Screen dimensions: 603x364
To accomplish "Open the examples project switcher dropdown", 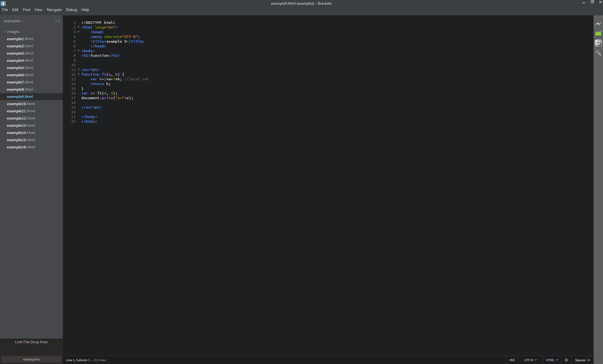I will point(14,21).
